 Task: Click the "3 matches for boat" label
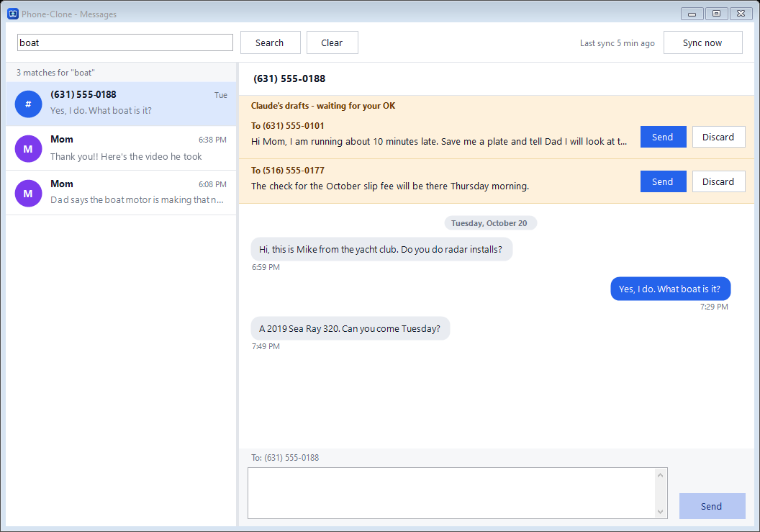point(55,73)
